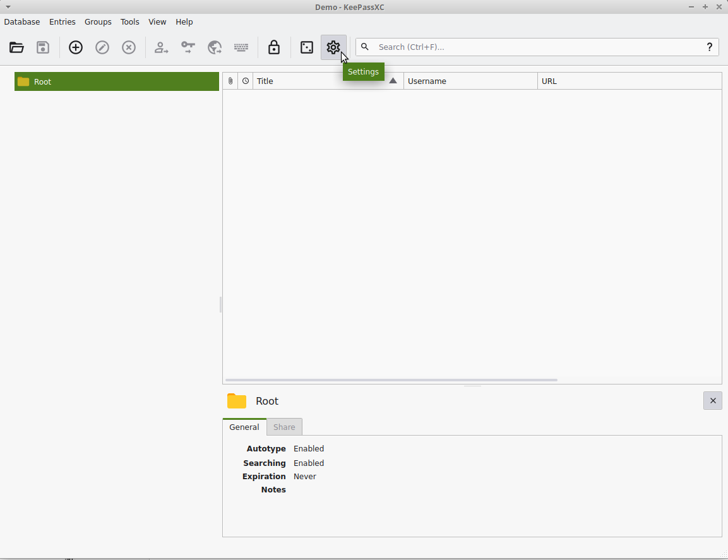
Task: Lock the database with padlock icon
Action: pos(274,47)
